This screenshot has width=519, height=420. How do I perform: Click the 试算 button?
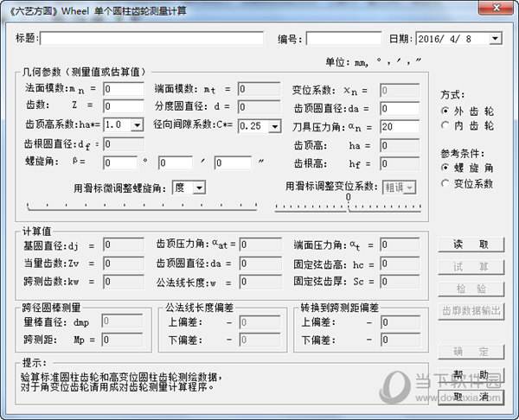pyautogui.click(x=471, y=266)
